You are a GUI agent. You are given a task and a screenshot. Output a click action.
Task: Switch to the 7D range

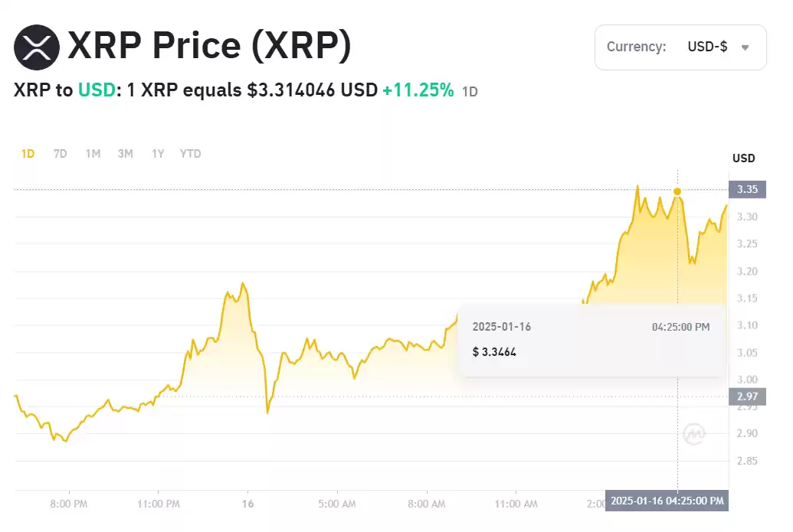click(x=61, y=154)
